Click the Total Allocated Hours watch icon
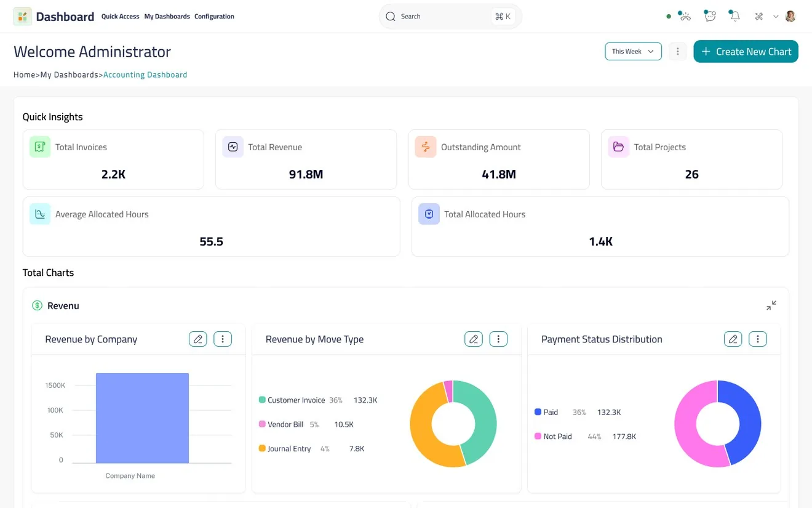This screenshot has height=508, width=812. (429, 214)
